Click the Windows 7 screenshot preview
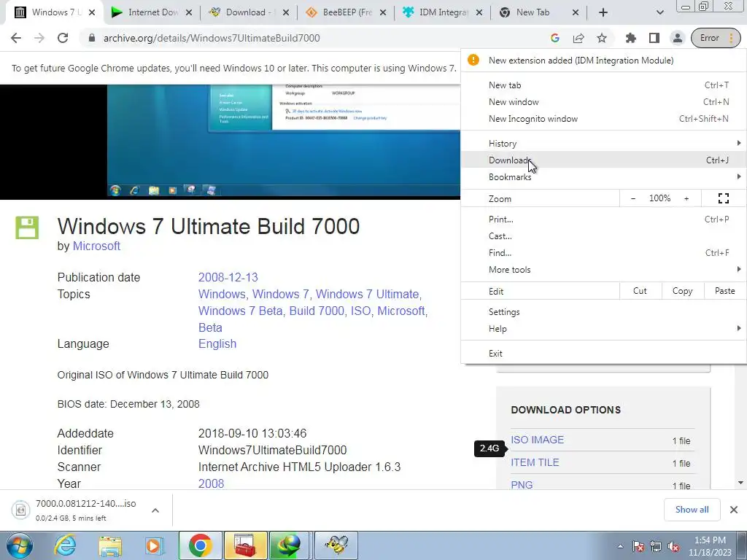The height and width of the screenshot is (560, 747). click(x=284, y=141)
